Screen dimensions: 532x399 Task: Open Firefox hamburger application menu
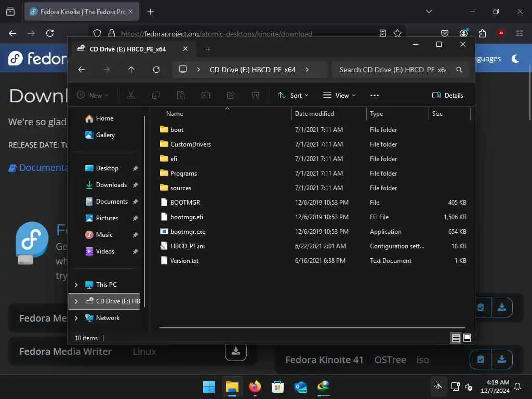(x=519, y=33)
